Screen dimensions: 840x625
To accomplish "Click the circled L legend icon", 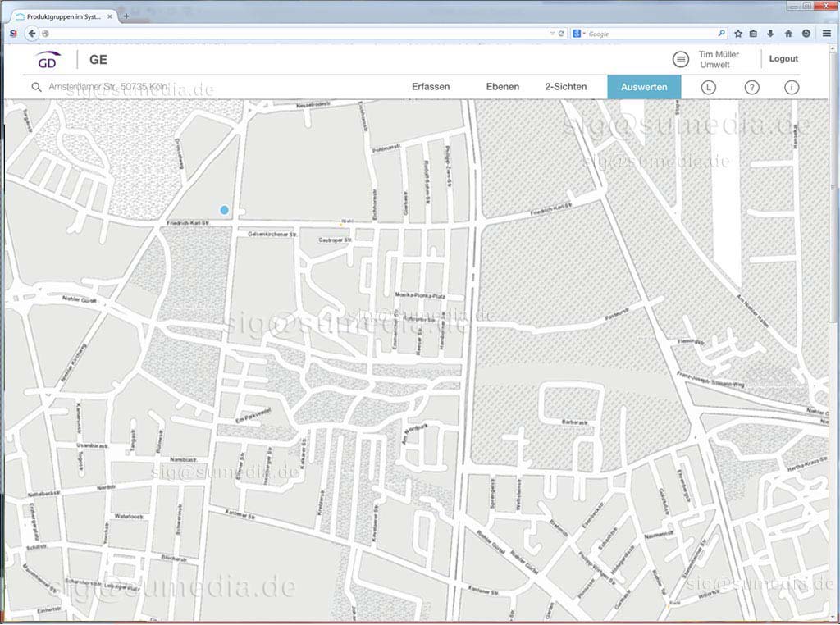I will pos(709,87).
